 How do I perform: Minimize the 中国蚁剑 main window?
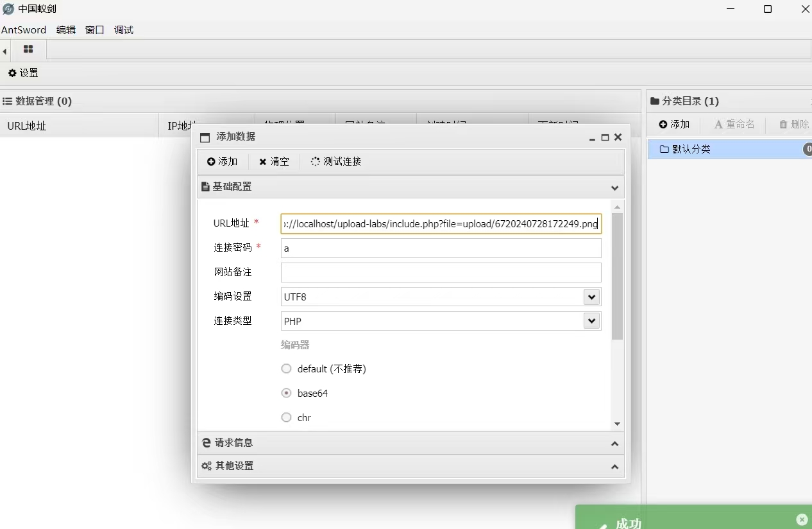click(x=731, y=9)
